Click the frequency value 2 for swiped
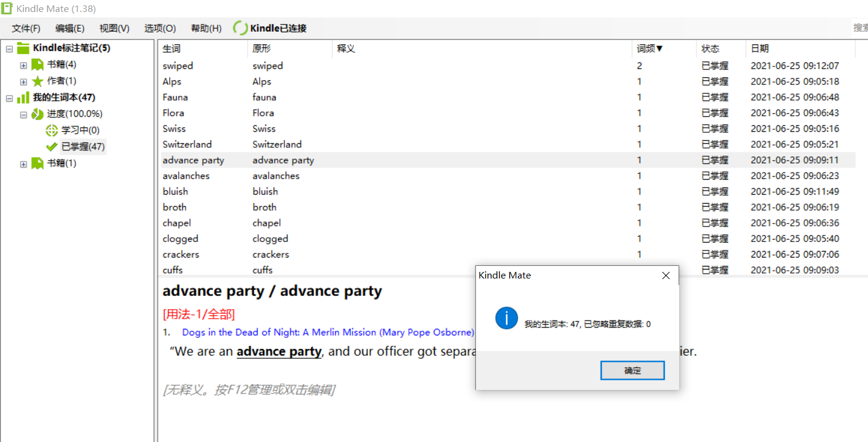 [640, 66]
